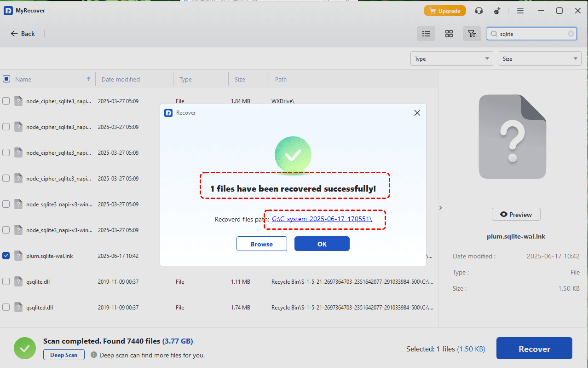This screenshot has height=368, width=588.
Task: Select the qsqlited.dll file name
Action: 40,307
